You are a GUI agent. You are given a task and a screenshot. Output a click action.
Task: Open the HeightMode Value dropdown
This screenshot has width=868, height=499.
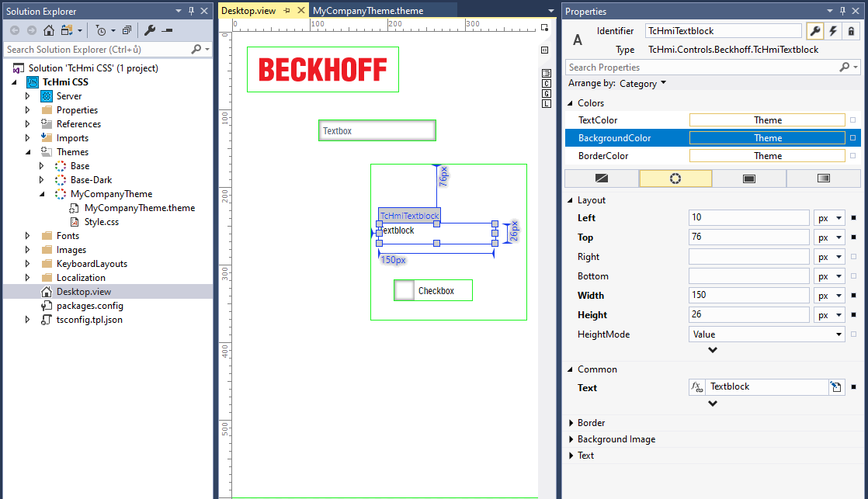click(x=838, y=334)
